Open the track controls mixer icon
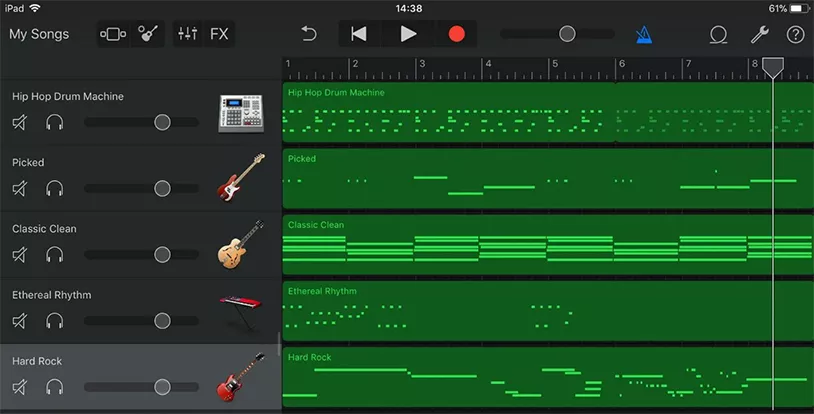Image resolution: width=814 pixels, height=414 pixels. click(187, 34)
